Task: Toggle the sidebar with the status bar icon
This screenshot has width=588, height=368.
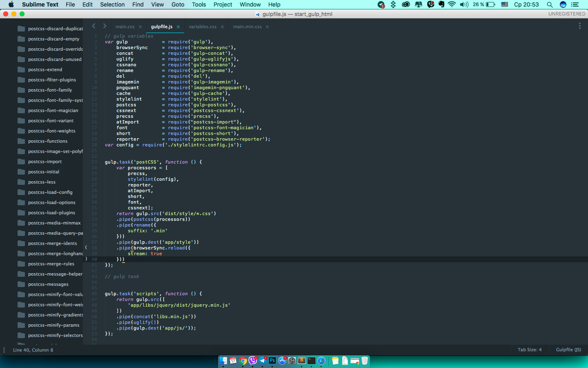Action: (4, 350)
